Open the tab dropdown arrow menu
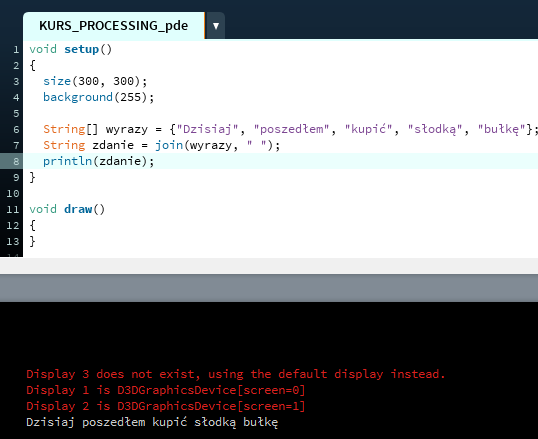Viewport: 538px width, 439px height. pos(215,26)
